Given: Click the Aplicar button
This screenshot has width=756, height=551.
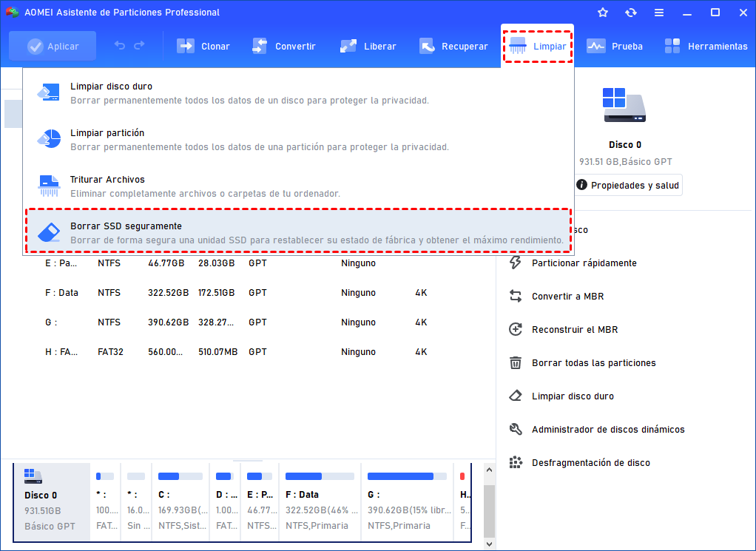Looking at the screenshot, I should coord(53,46).
